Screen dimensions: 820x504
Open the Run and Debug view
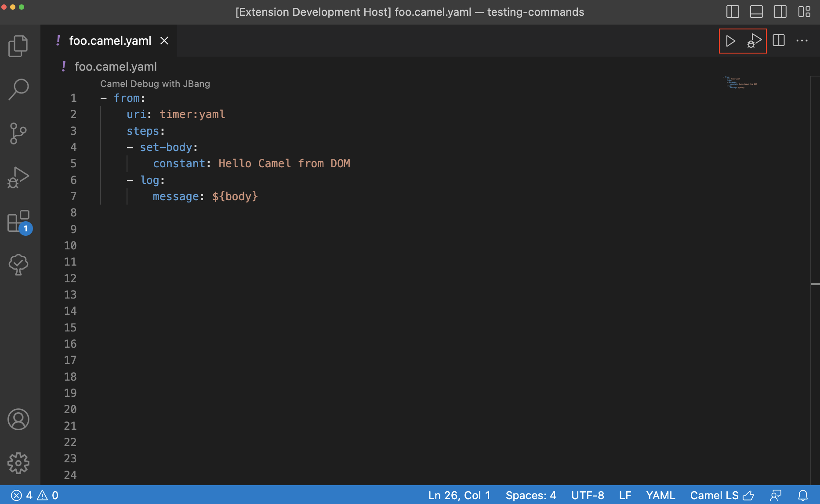point(18,177)
